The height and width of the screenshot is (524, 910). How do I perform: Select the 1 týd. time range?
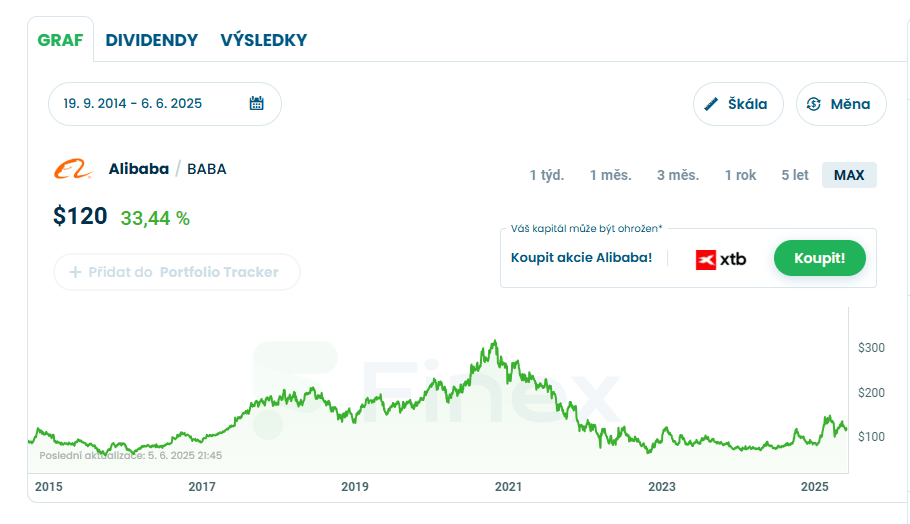pos(547,175)
